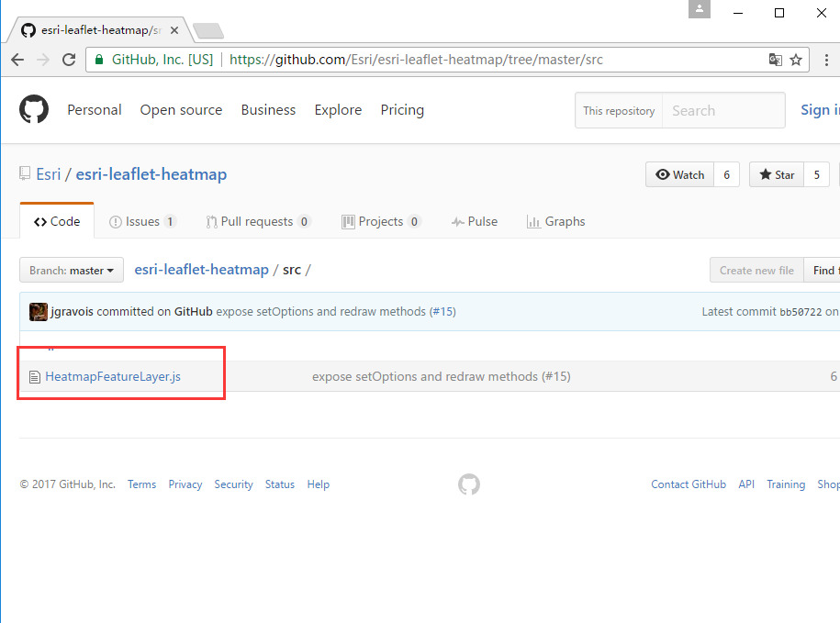Open the Business nav item

(x=268, y=110)
